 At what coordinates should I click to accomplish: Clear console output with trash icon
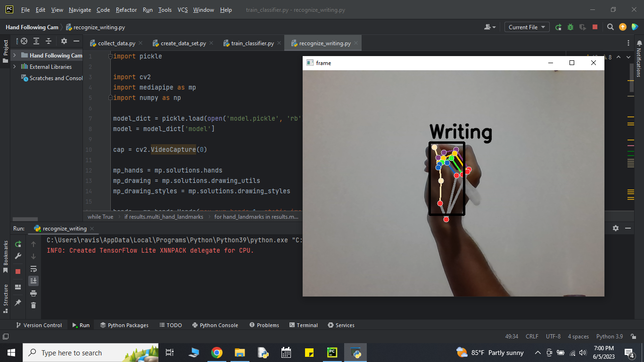[33, 305]
